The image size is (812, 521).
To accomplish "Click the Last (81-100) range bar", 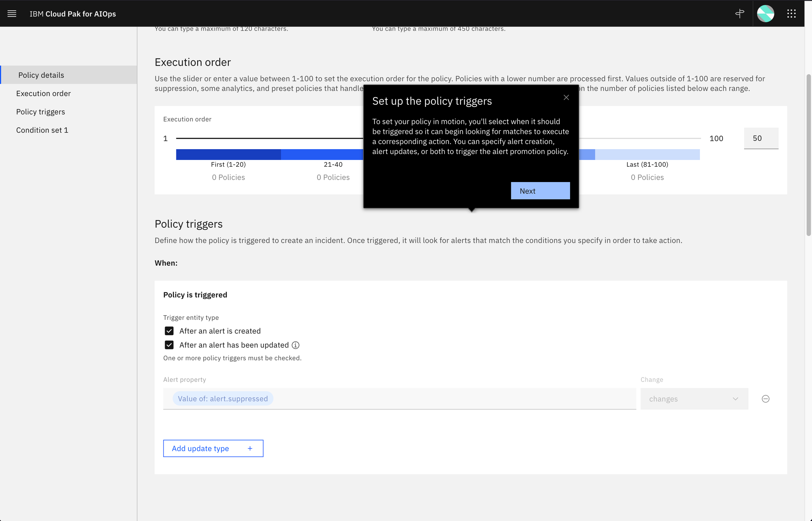I will coord(647,155).
